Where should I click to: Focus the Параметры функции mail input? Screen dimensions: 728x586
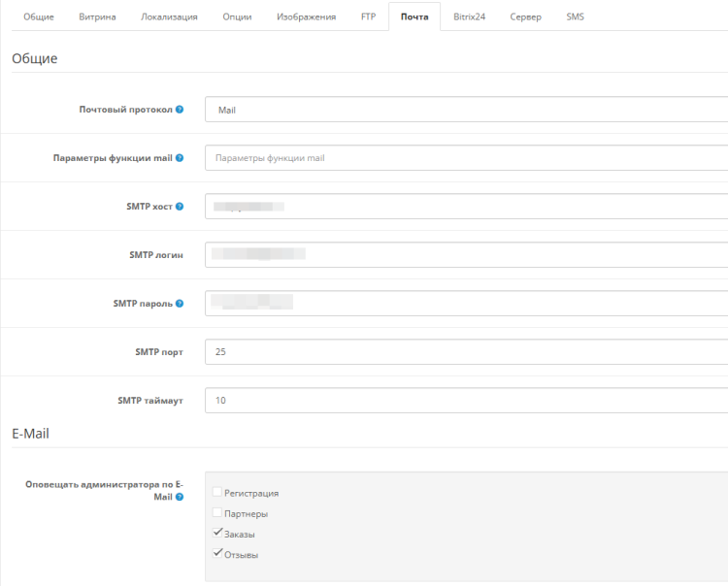[466, 157]
